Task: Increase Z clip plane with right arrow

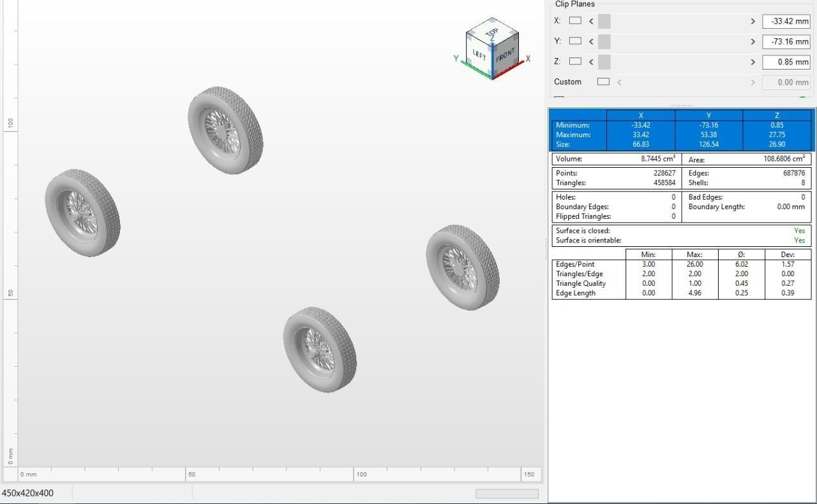Action: click(753, 62)
